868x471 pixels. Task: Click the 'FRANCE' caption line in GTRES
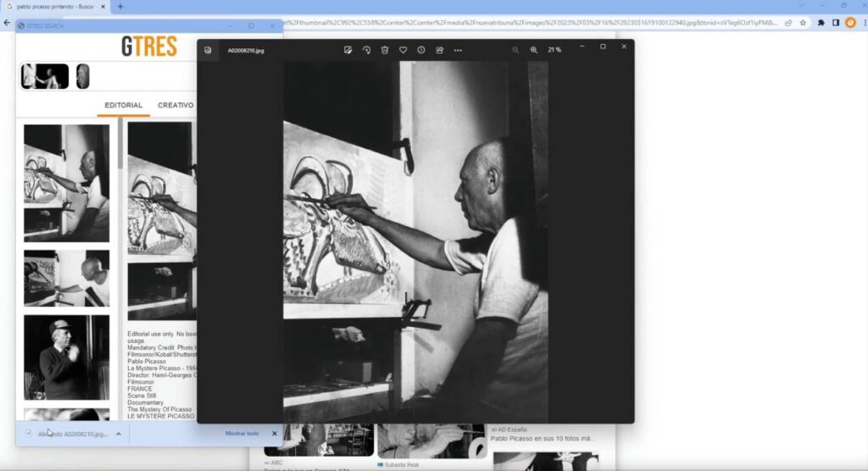tap(140, 389)
